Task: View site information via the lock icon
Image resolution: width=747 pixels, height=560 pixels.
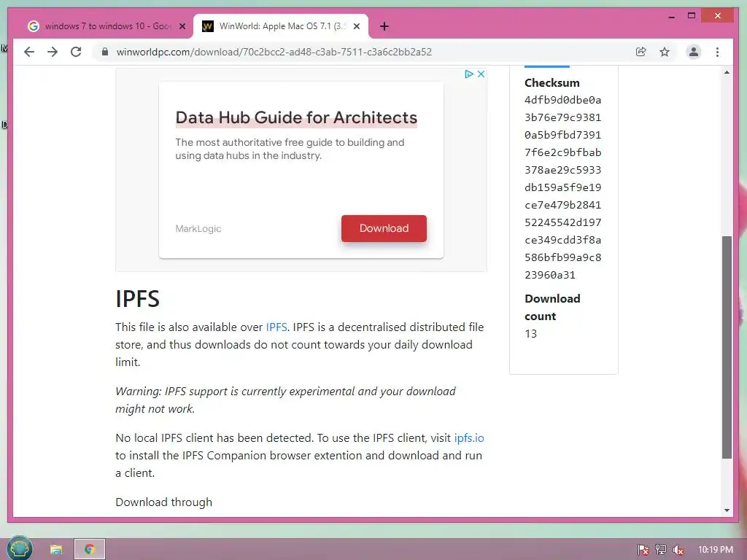Action: [105, 52]
